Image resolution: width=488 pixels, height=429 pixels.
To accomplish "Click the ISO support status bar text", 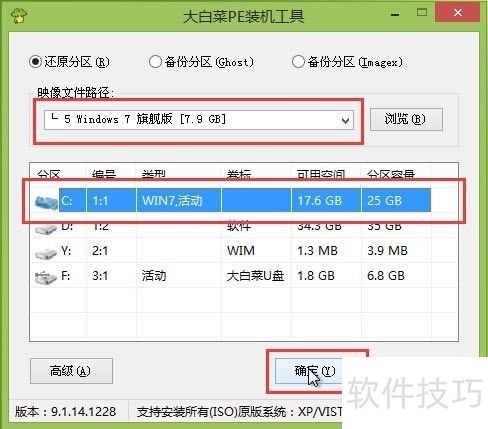I will click(x=239, y=412).
